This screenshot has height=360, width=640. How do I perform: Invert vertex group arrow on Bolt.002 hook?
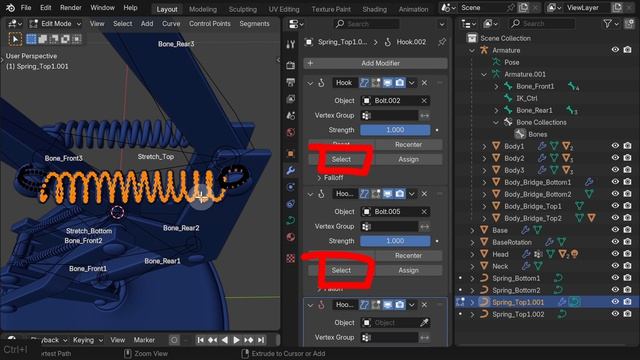tap(424, 116)
